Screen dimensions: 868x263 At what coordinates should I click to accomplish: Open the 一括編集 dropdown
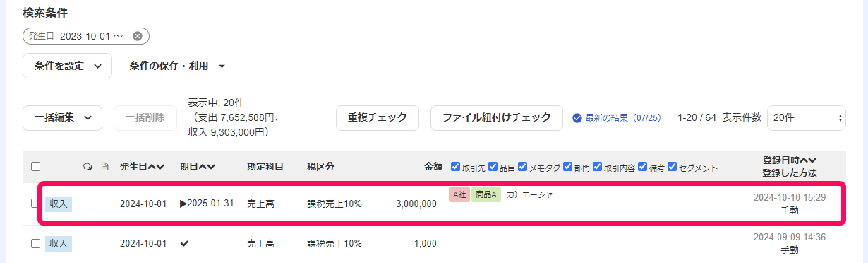pyautogui.click(x=62, y=118)
